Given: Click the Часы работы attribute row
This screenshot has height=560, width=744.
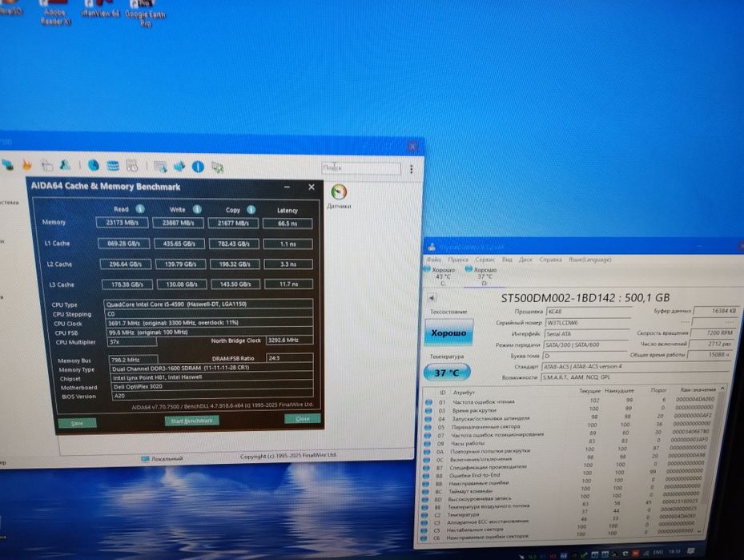Looking at the screenshot, I should [569, 442].
